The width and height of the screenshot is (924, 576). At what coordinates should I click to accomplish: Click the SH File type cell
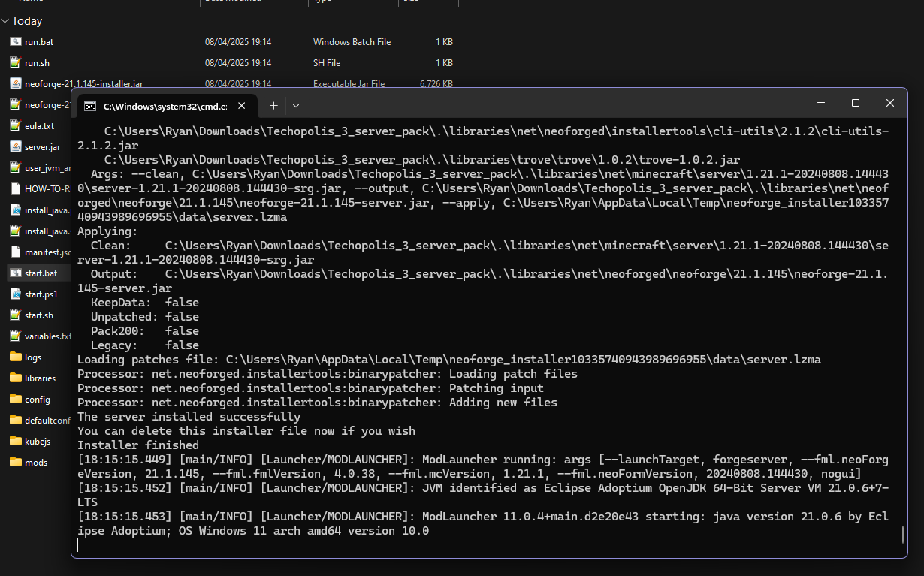pyautogui.click(x=327, y=63)
